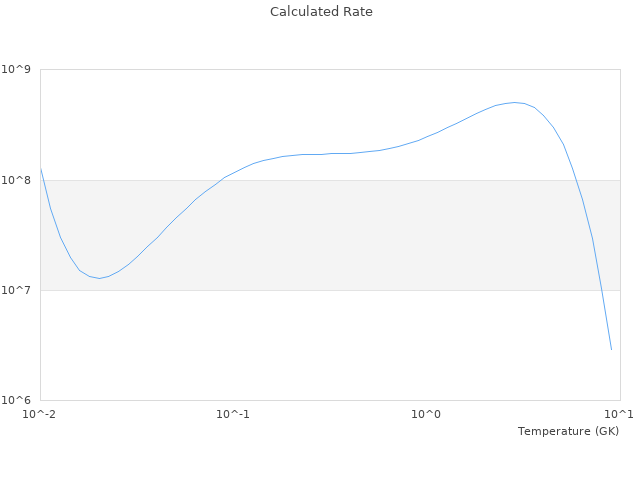Select the 10^8 y-axis label
This screenshot has width=640, height=480.
(x=16, y=180)
